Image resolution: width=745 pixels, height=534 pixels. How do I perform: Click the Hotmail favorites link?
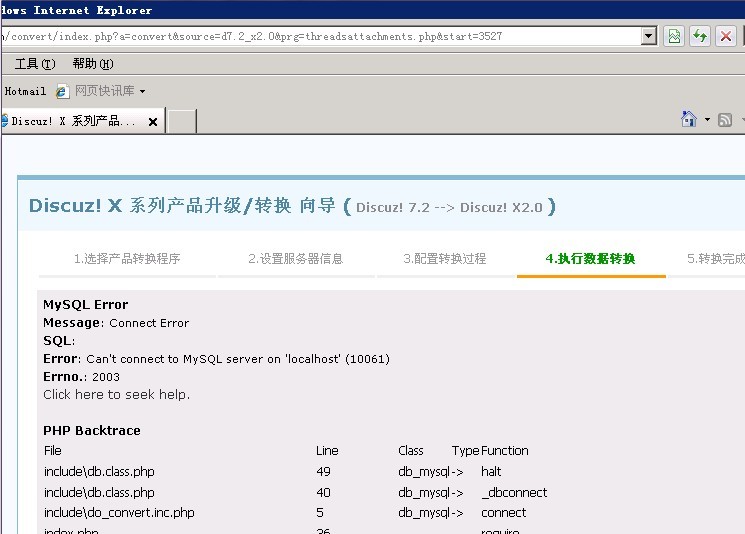click(x=25, y=91)
